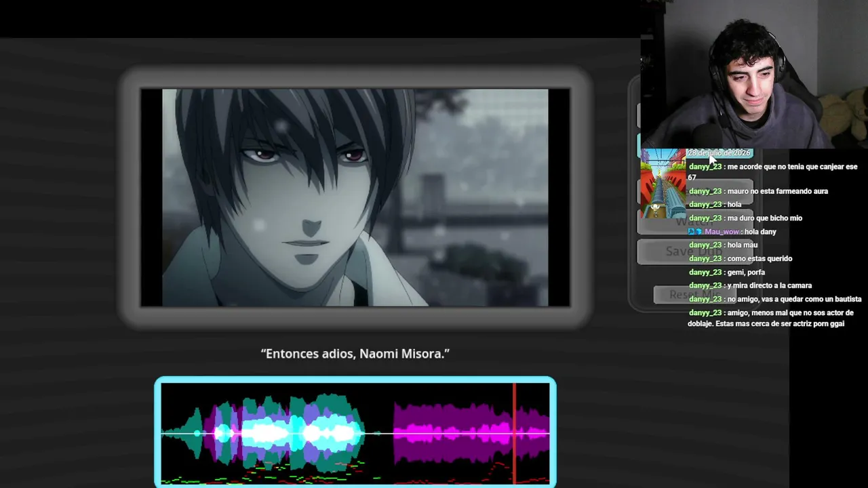
Task: Click chat message "ma duro que bicho mio"
Action: coord(764,218)
